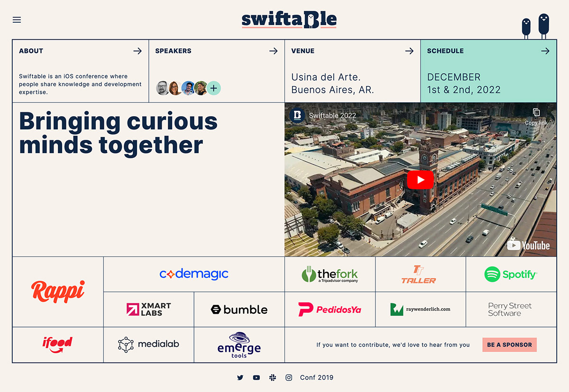The width and height of the screenshot is (569, 392).
Task: Click the Be a Sponsor button
Action: [x=510, y=345]
